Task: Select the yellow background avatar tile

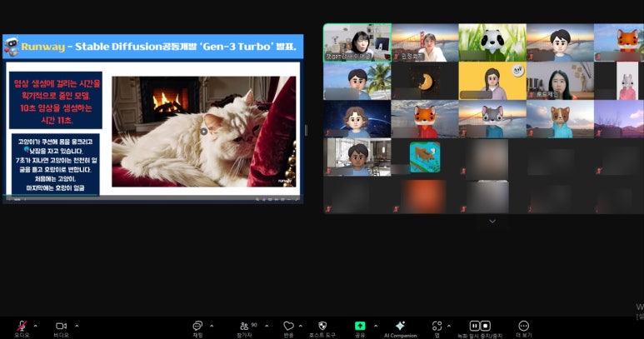Action: [x=492, y=81]
